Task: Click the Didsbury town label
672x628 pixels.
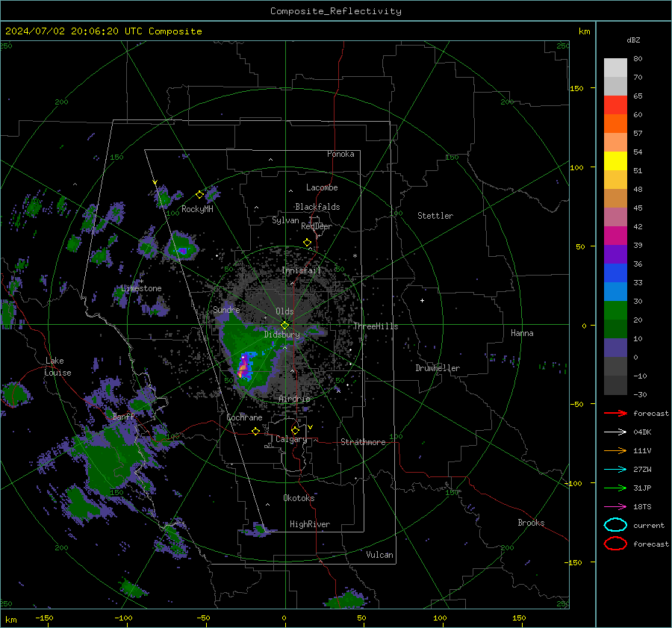Action: click(282, 335)
